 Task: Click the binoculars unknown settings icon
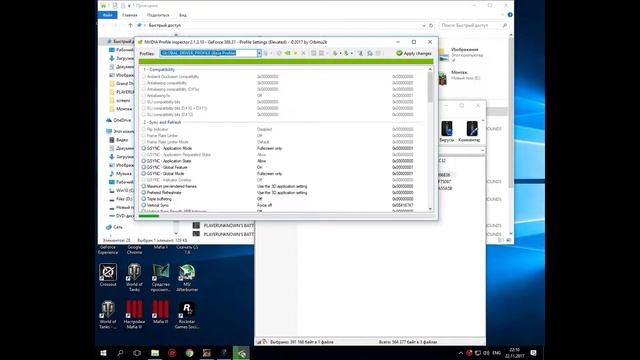pyautogui.click(x=370, y=53)
